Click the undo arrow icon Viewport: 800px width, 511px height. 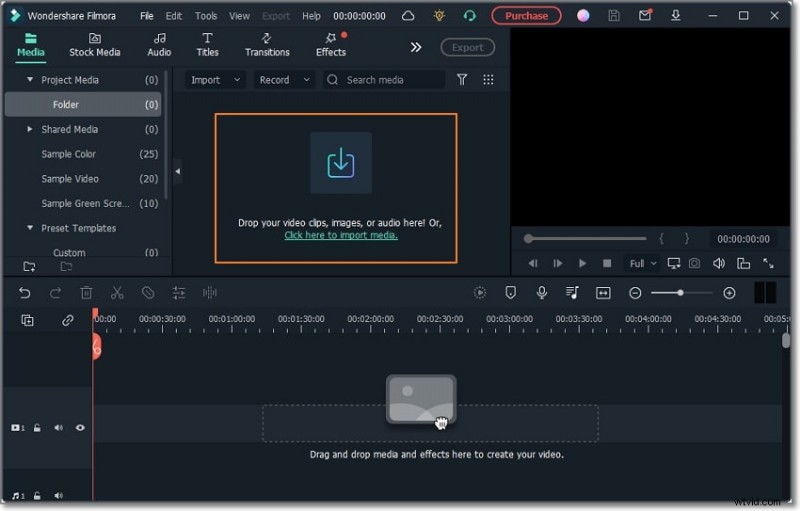tap(24, 293)
